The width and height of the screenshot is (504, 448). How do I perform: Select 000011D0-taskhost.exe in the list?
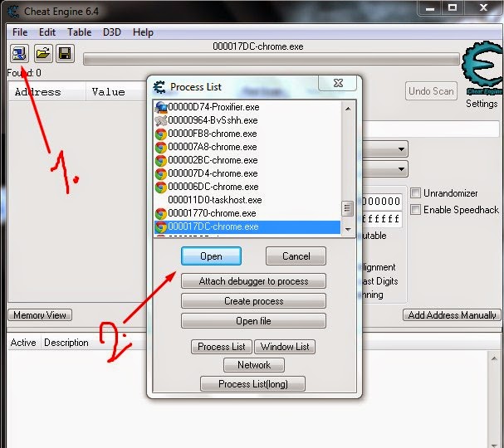(x=215, y=200)
